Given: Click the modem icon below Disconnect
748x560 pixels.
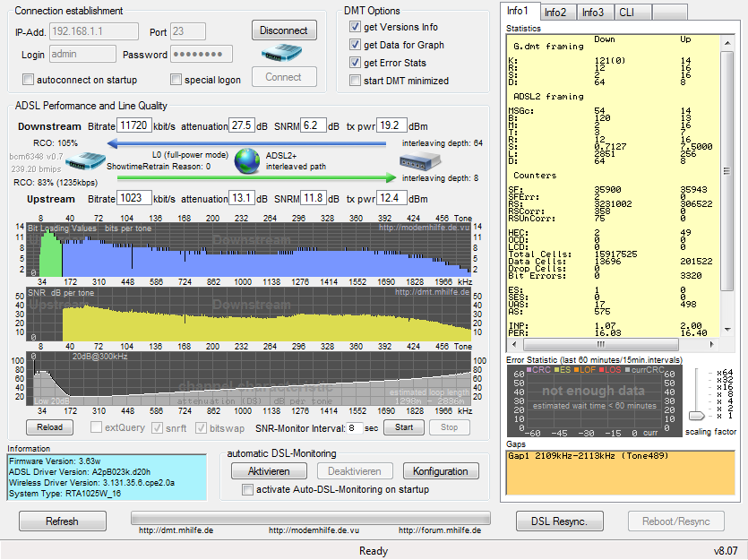Looking at the screenshot, I should coord(281,52).
